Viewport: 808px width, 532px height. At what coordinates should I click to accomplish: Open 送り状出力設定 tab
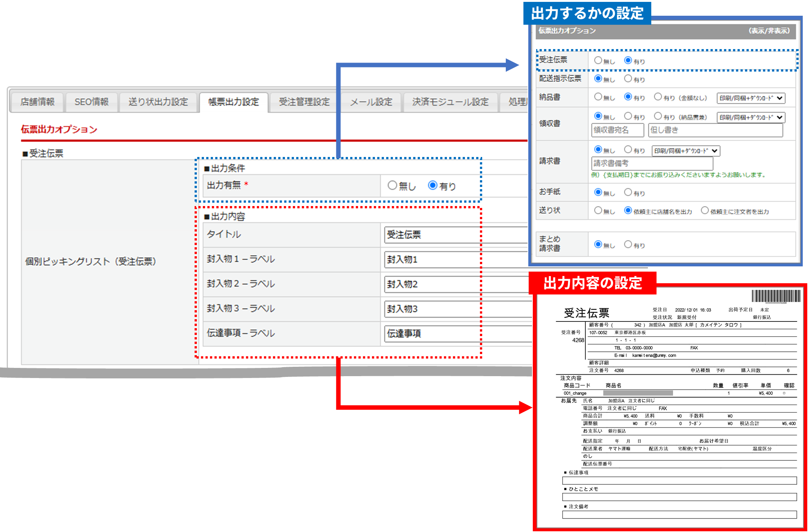(158, 102)
